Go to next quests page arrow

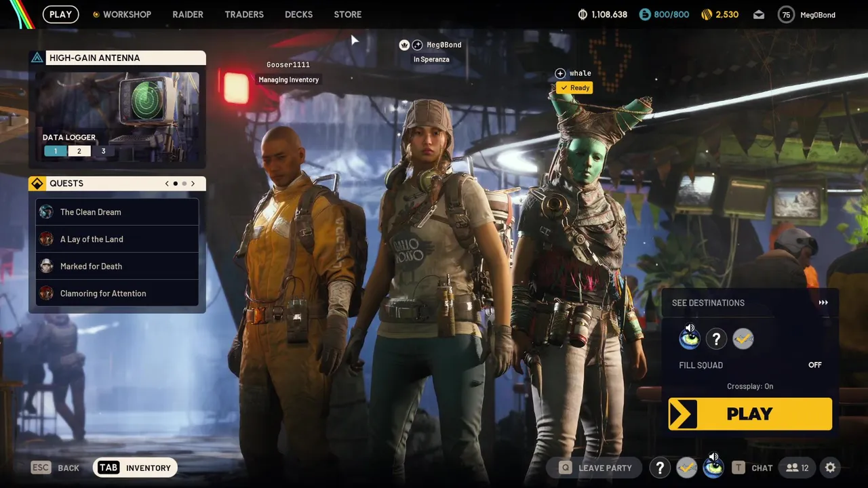click(193, 184)
